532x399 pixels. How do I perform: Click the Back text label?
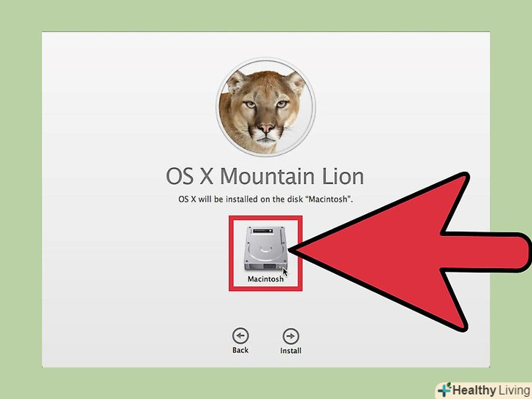tap(240, 350)
